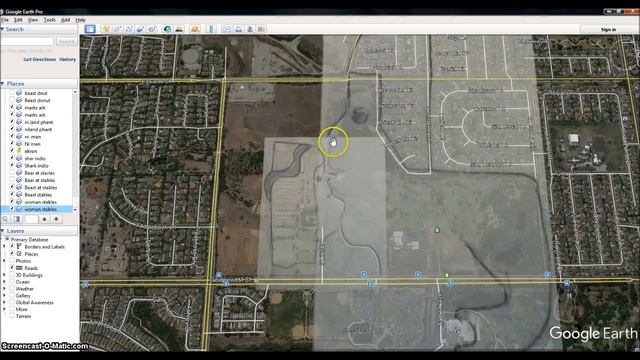Move selected place down in list
The height and width of the screenshot is (360, 640).
coord(56,219)
